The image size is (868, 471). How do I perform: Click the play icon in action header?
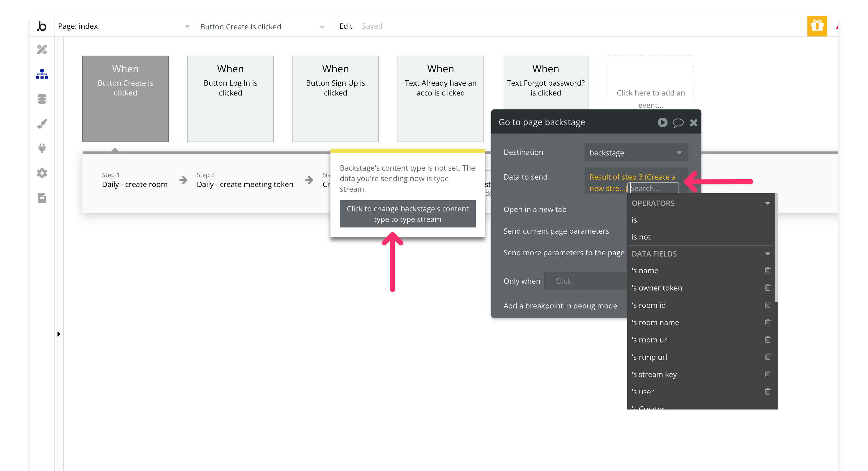coord(662,122)
